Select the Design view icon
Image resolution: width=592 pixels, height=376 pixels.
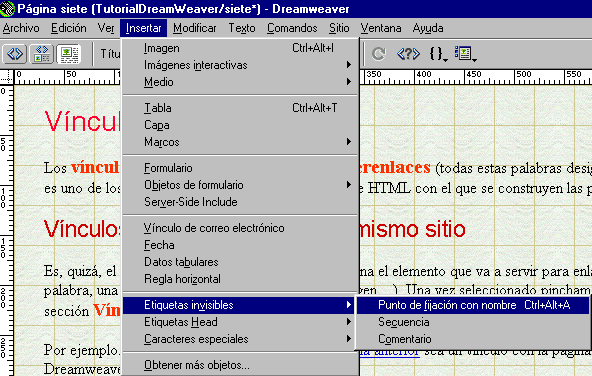69,54
